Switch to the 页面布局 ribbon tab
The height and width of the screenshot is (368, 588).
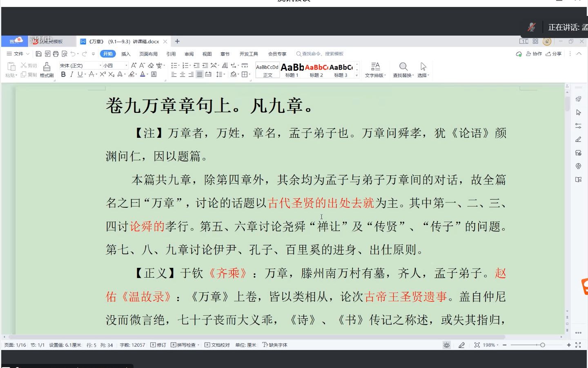(x=148, y=54)
